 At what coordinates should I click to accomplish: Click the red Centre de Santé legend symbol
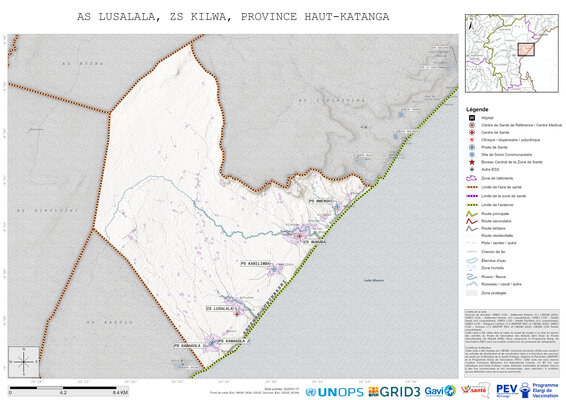click(471, 132)
